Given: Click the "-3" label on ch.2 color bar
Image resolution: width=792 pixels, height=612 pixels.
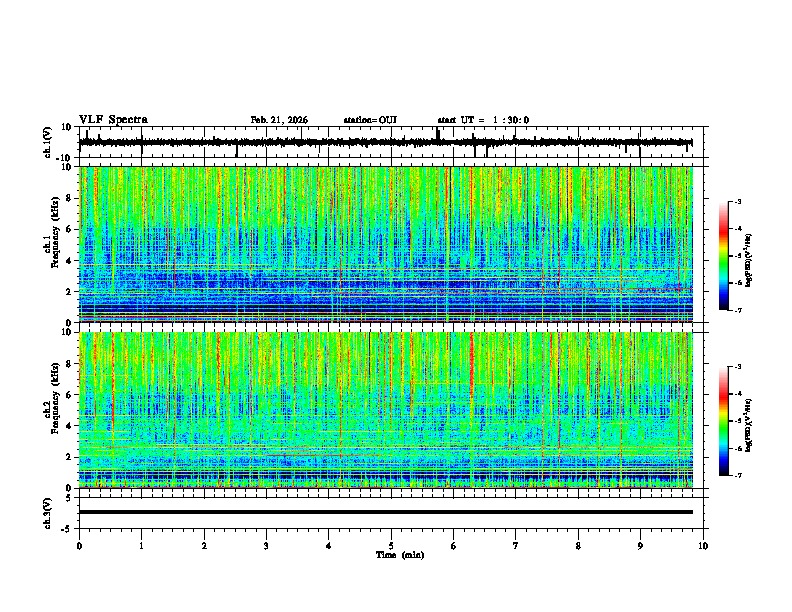Looking at the screenshot, I should (x=737, y=367).
